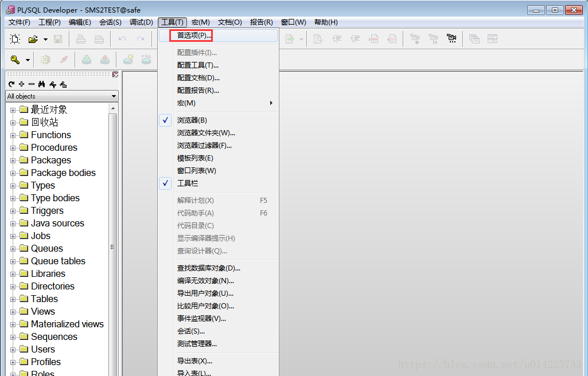Refresh the object browser with curved arrow
This screenshot has width=588, height=376.
[x=11, y=84]
